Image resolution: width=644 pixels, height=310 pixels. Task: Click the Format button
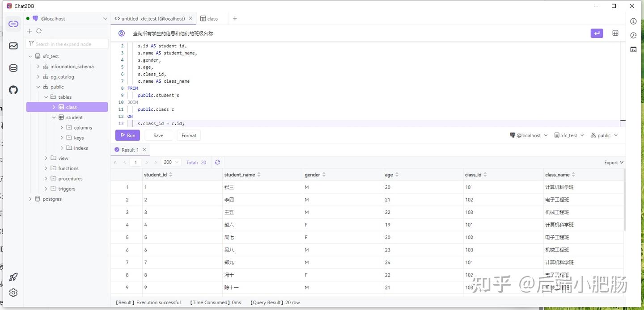188,135
